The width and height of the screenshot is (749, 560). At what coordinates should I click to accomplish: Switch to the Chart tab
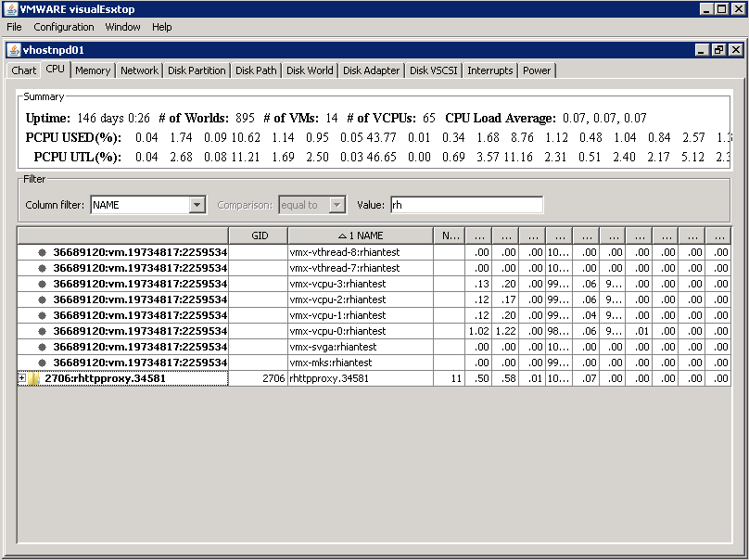click(24, 70)
